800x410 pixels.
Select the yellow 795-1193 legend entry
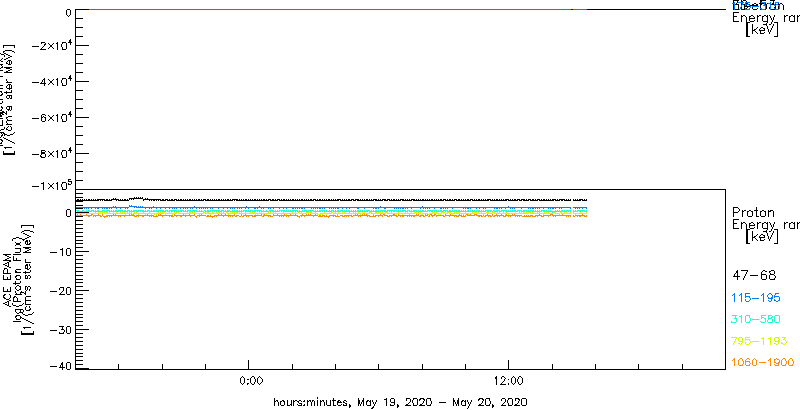click(x=759, y=341)
